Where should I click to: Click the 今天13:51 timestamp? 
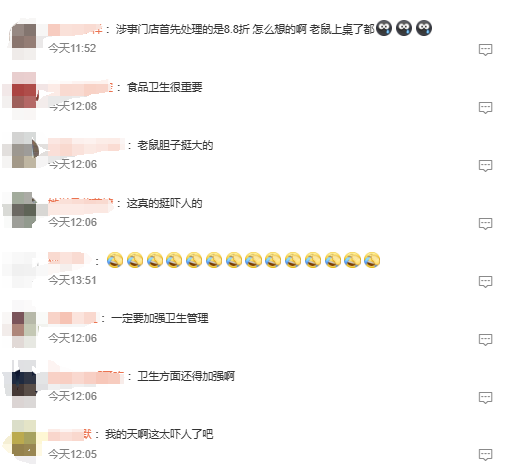point(72,280)
